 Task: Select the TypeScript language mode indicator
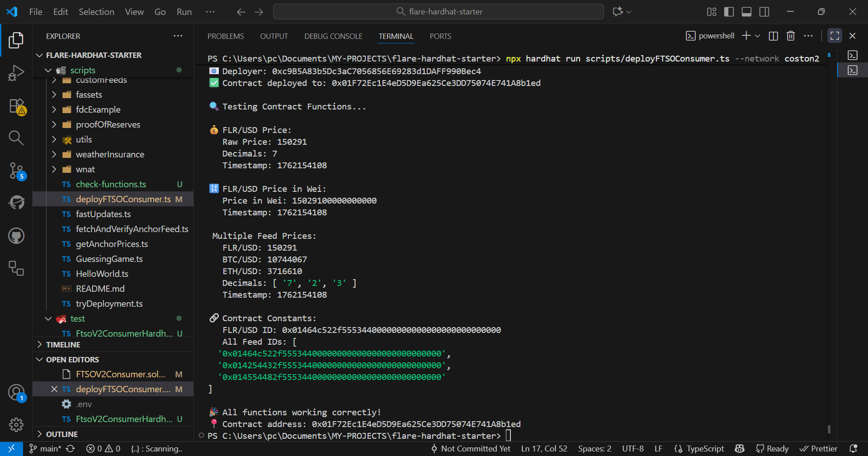point(704,448)
